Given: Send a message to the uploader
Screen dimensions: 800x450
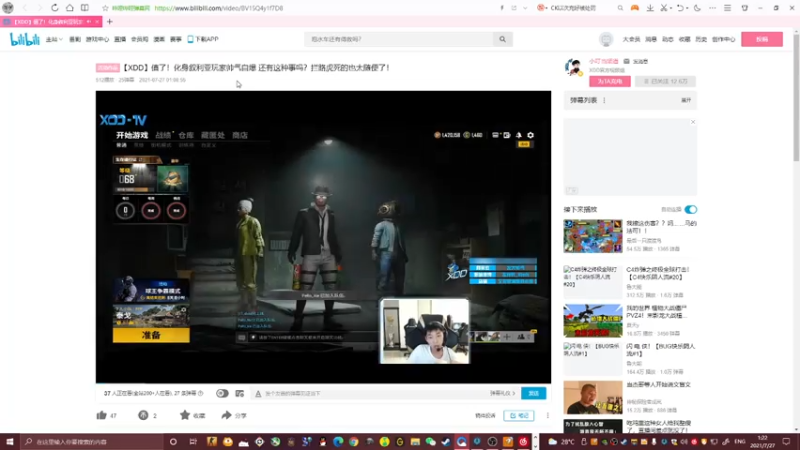Looking at the screenshot, I should (x=636, y=61).
